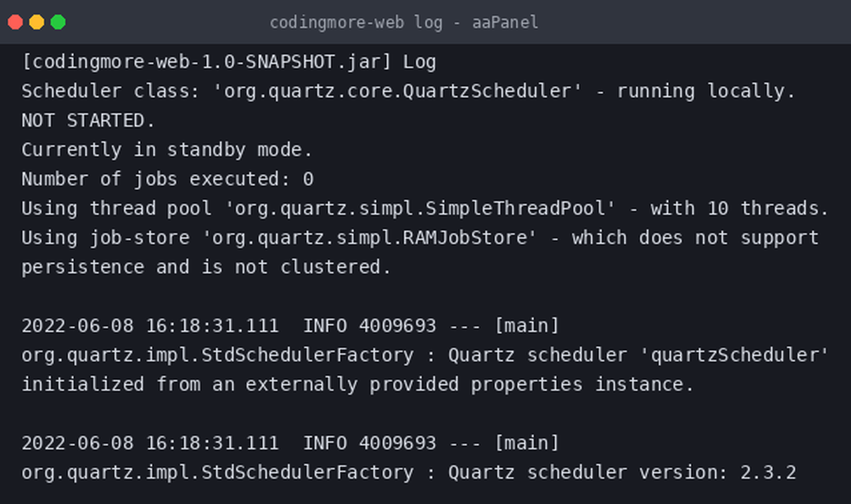Screen dimensions: 851x504
Task: Click the 'org.quartz.simpl.SimpleThreadPool' text
Action: pos(420,209)
